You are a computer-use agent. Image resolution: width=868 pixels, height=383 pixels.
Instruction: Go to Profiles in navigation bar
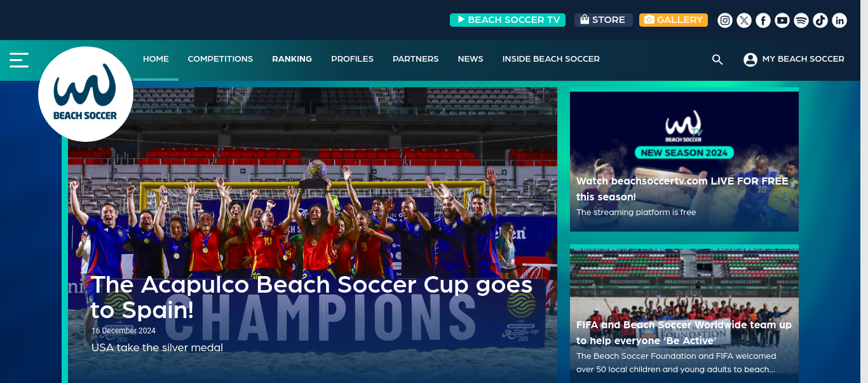pos(352,59)
